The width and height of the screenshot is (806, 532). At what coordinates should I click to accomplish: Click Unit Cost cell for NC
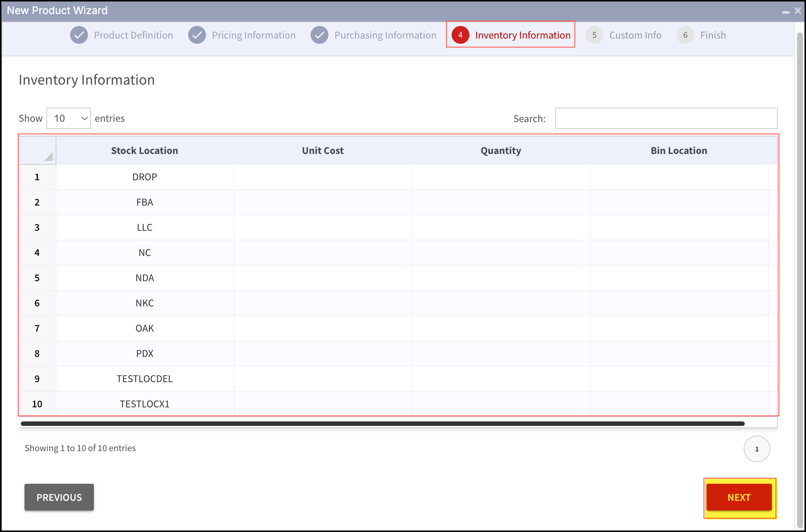pos(323,253)
